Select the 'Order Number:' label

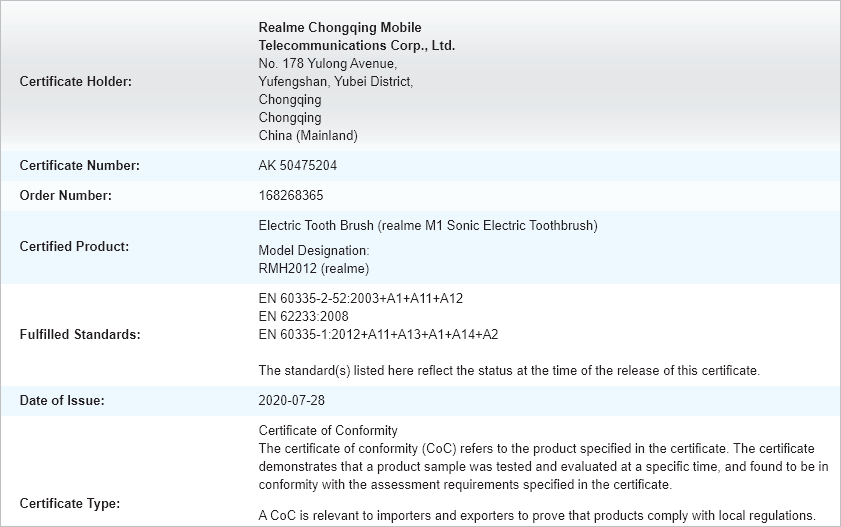(x=66, y=195)
